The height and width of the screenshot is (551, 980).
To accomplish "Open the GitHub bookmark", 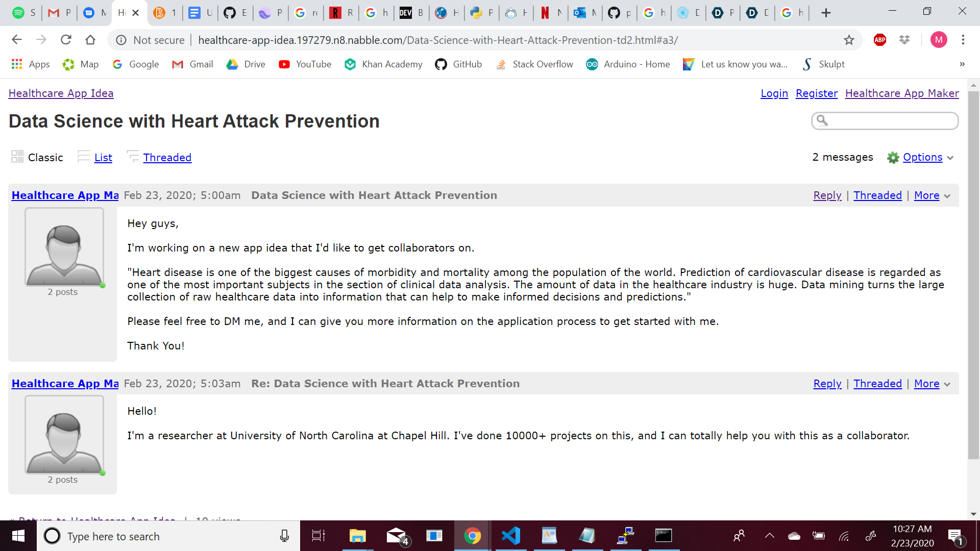I will coord(458,64).
